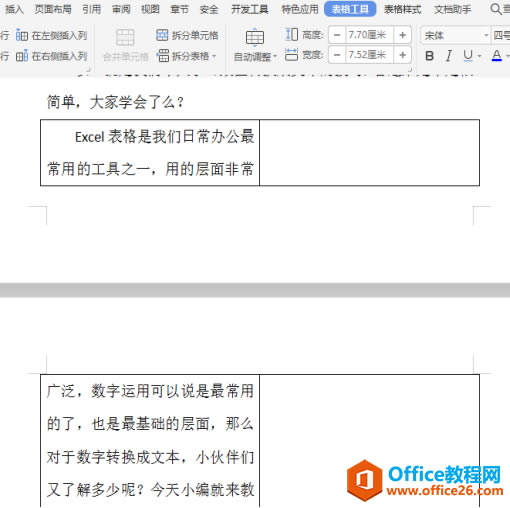Screen dimensions: 510x508
Task: Switch to the 审阅 tab
Action: 121,9
